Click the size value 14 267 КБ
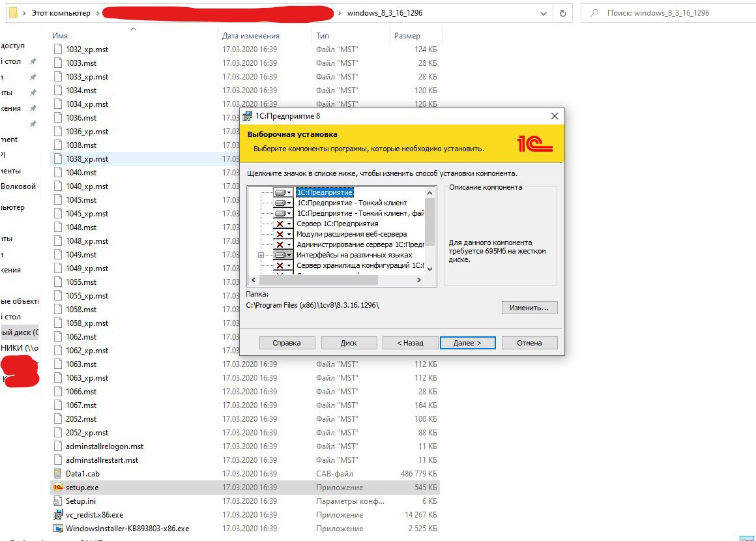The image size is (756, 541). [421, 514]
